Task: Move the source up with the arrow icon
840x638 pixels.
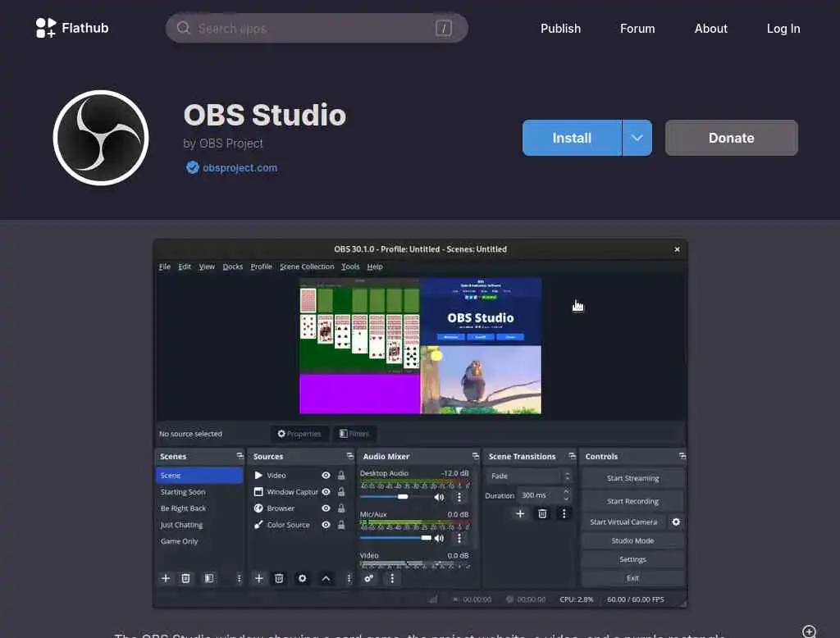Action: pyautogui.click(x=326, y=578)
